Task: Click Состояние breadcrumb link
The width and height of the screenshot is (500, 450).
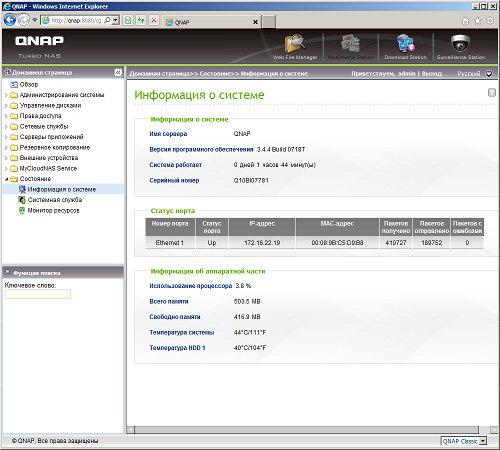Action: pyautogui.click(x=215, y=73)
